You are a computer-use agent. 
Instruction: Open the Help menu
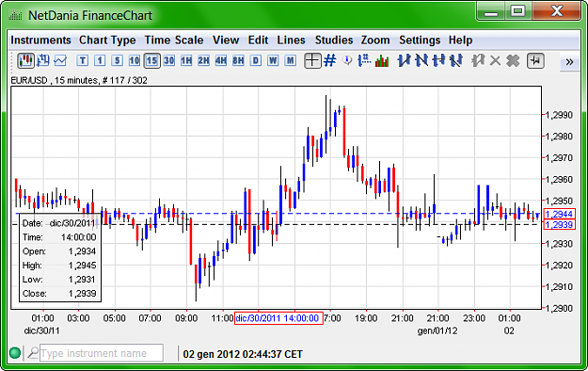pyautogui.click(x=460, y=40)
